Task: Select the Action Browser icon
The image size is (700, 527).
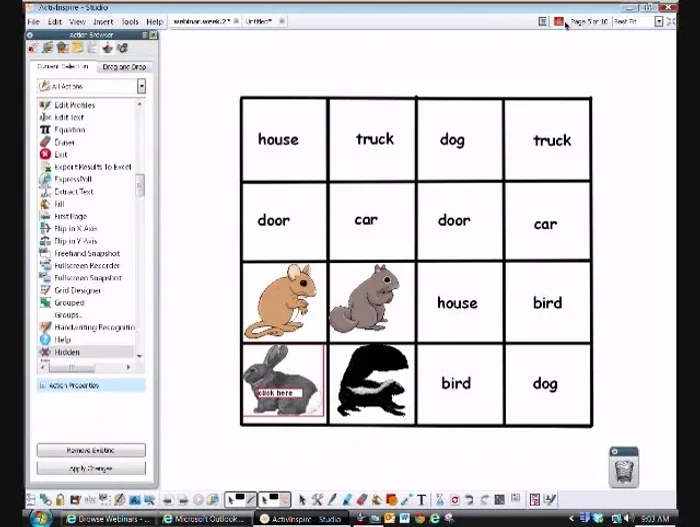Action: 107,48
